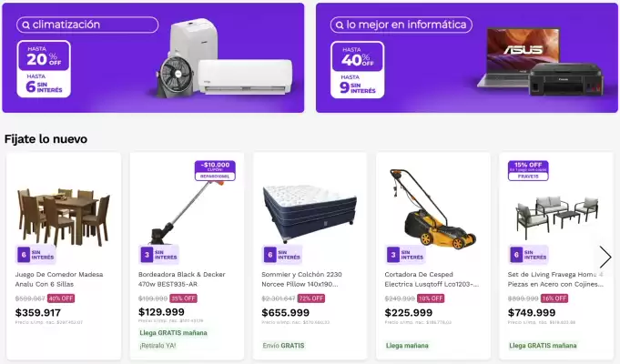
Task: Open Juego De Comedor Madesa product title
Action: [59, 279]
